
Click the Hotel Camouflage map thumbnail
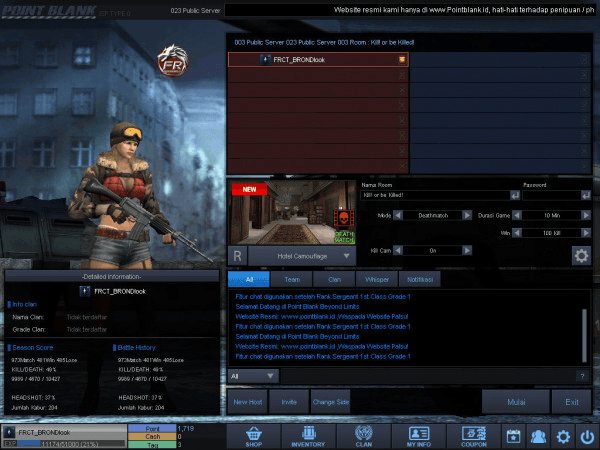(293, 212)
